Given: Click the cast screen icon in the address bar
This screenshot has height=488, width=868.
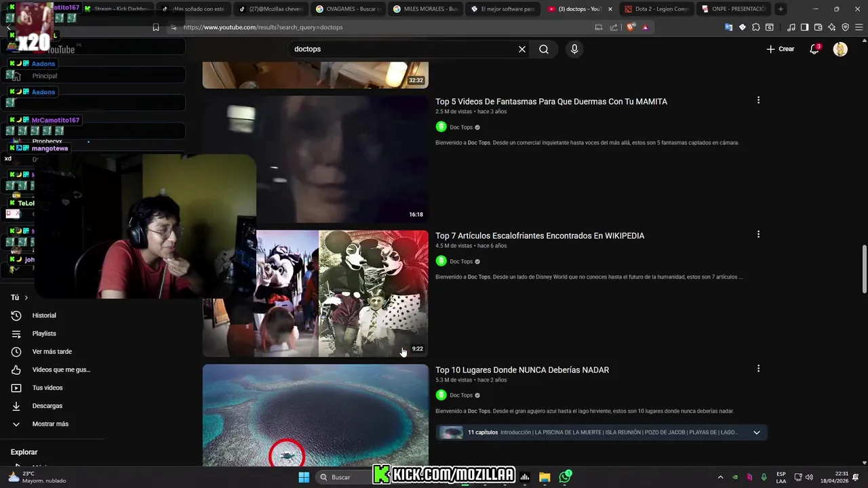Looking at the screenshot, I should (598, 27).
